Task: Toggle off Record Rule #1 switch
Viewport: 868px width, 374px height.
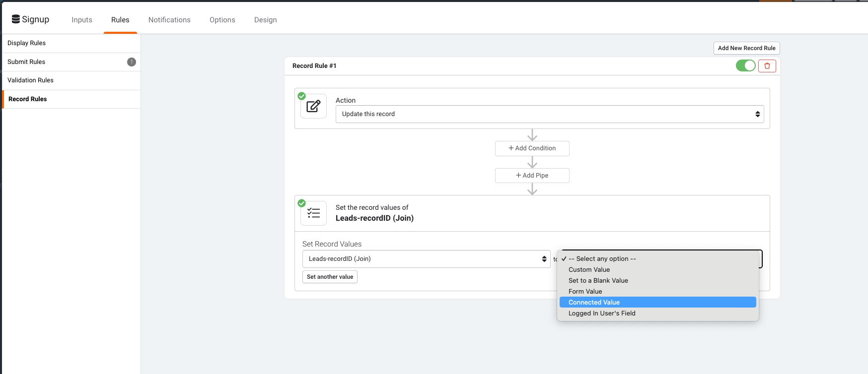Action: pos(745,65)
